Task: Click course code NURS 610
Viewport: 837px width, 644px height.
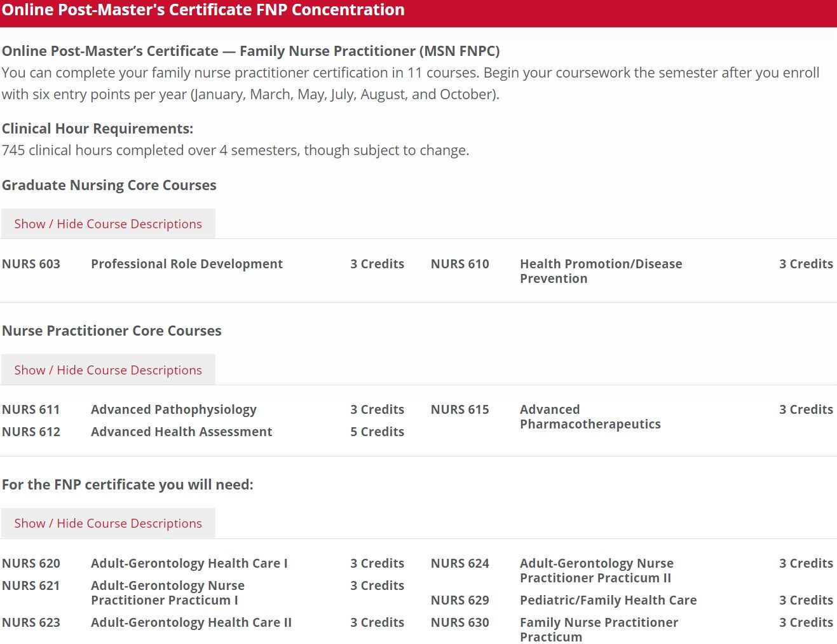Action: (460, 264)
